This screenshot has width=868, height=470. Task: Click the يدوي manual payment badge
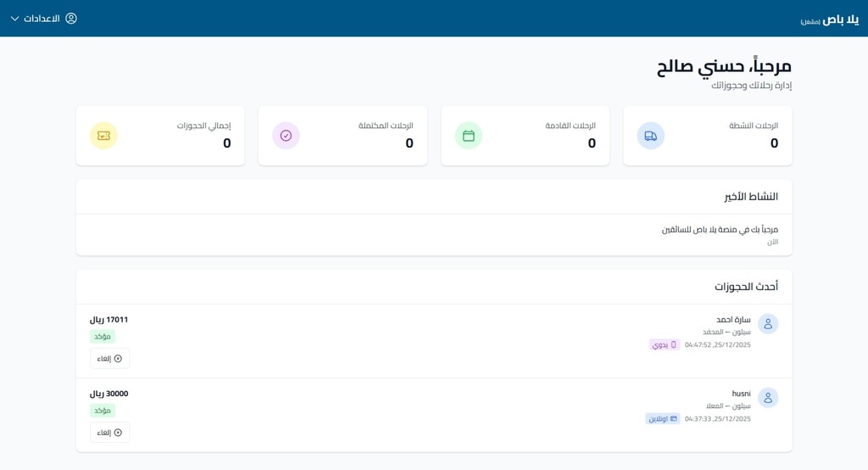tap(665, 344)
